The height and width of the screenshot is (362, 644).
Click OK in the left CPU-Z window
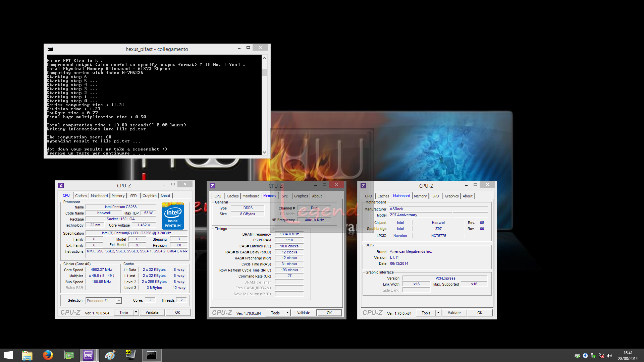tap(178, 312)
